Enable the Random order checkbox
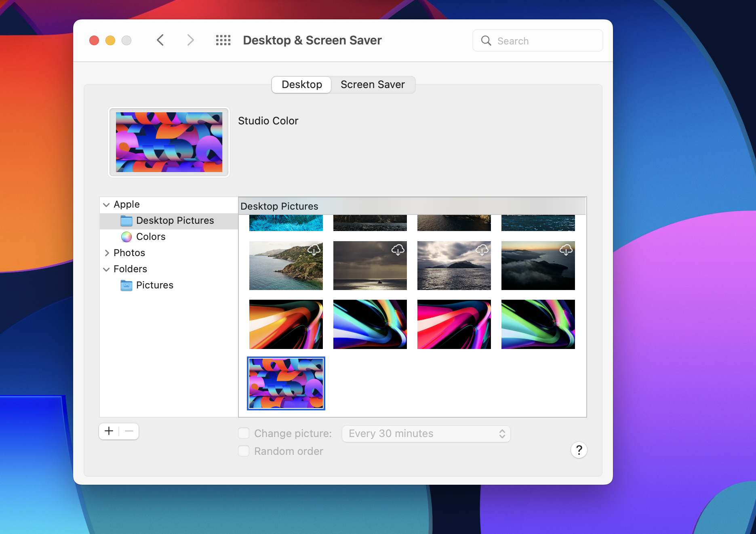756x534 pixels. tap(244, 451)
